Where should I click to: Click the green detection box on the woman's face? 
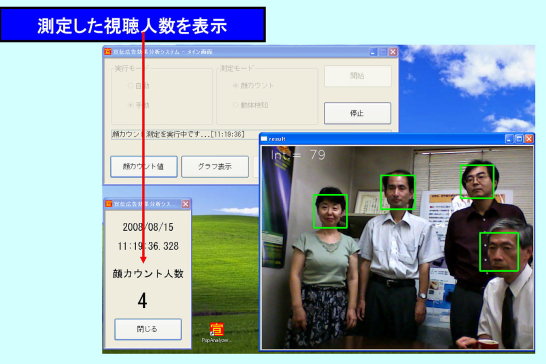click(330, 211)
